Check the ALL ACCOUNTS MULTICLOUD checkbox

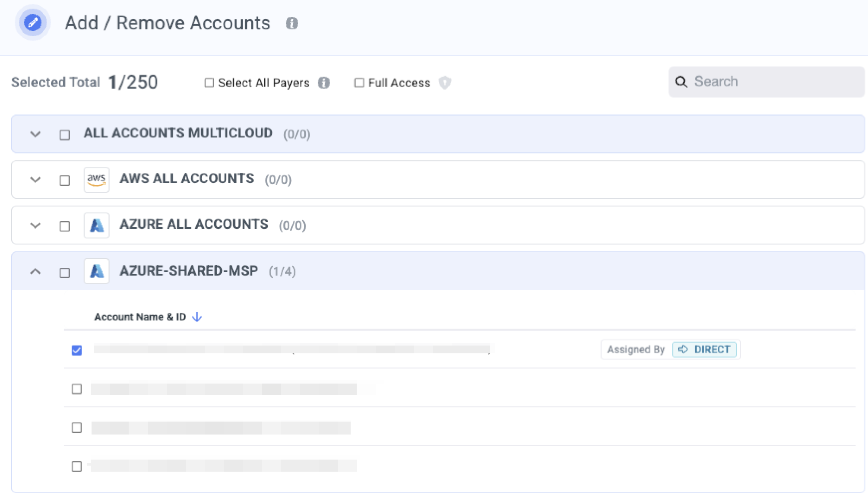click(x=65, y=135)
